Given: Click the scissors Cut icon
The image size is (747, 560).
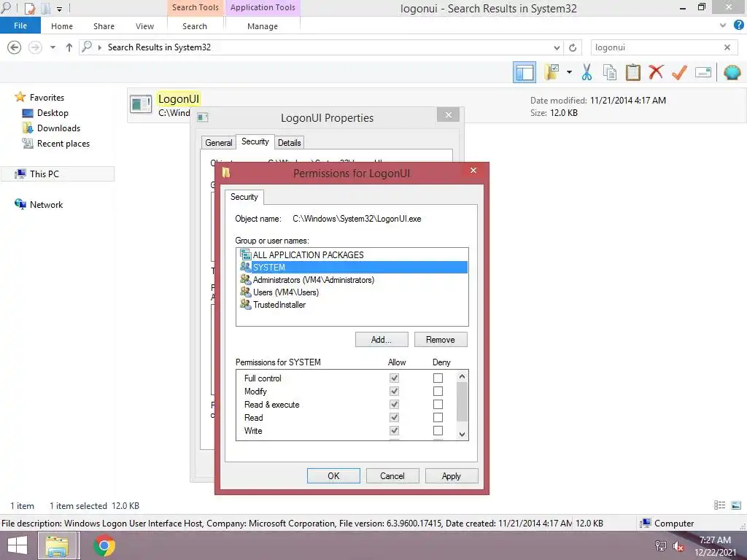Looking at the screenshot, I should click(587, 72).
